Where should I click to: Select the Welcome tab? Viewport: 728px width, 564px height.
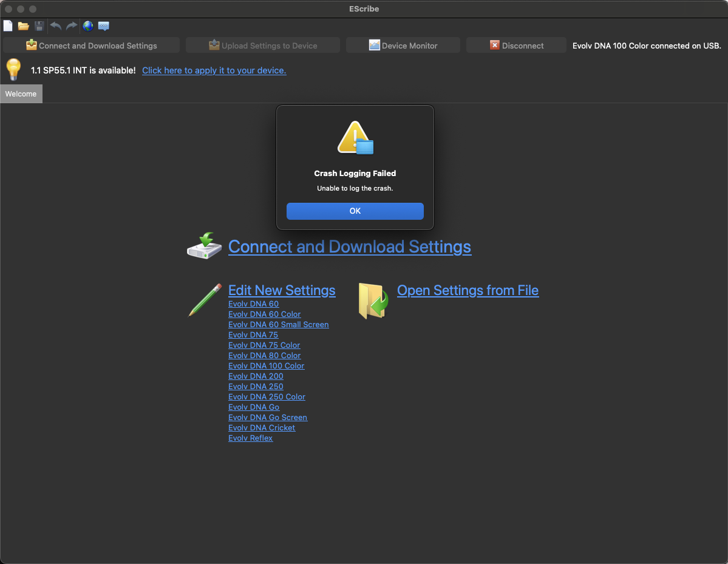pyautogui.click(x=21, y=94)
